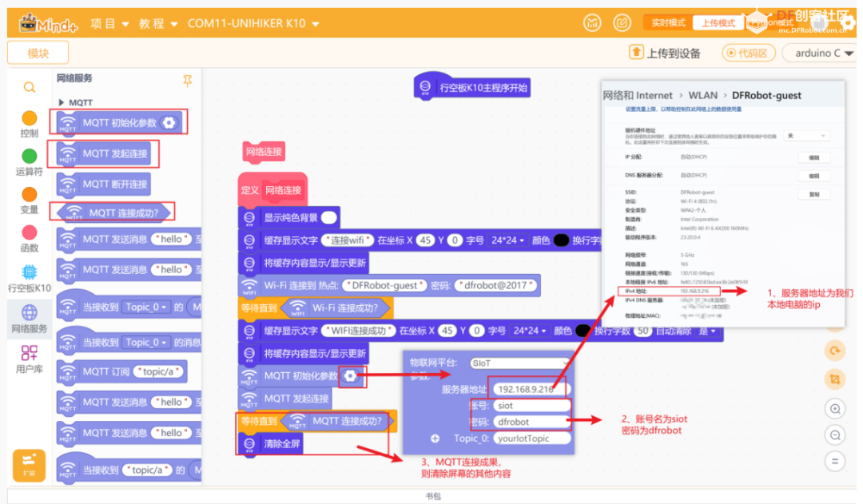This screenshot has height=504, width=863.
Task: Select the MQTT 发起连接 palette block
Action: click(103, 154)
